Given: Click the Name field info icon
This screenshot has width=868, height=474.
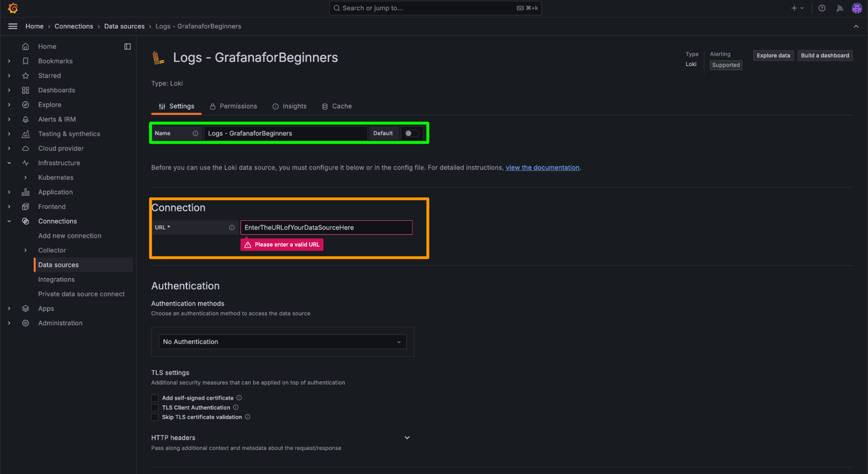Looking at the screenshot, I should point(195,133).
